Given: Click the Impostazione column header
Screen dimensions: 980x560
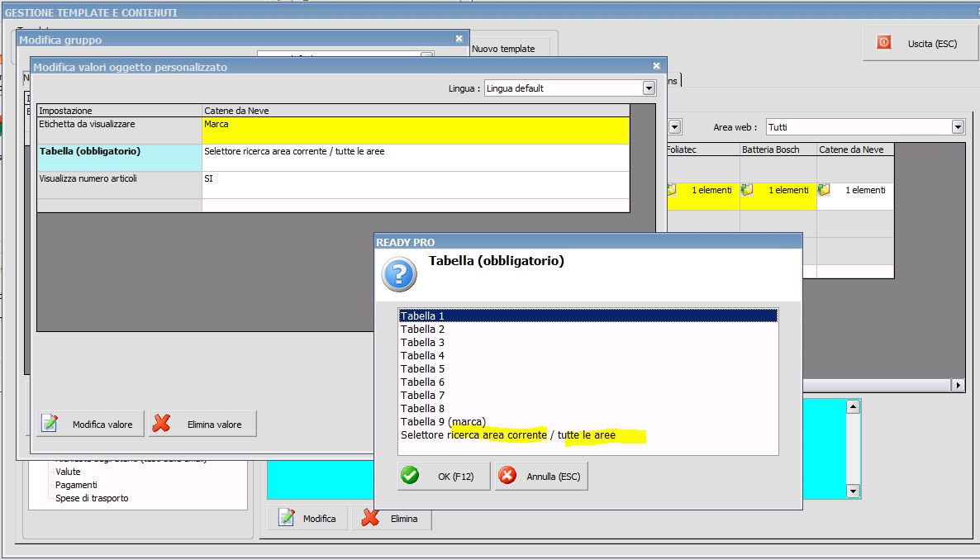Looking at the screenshot, I should click(x=119, y=111).
